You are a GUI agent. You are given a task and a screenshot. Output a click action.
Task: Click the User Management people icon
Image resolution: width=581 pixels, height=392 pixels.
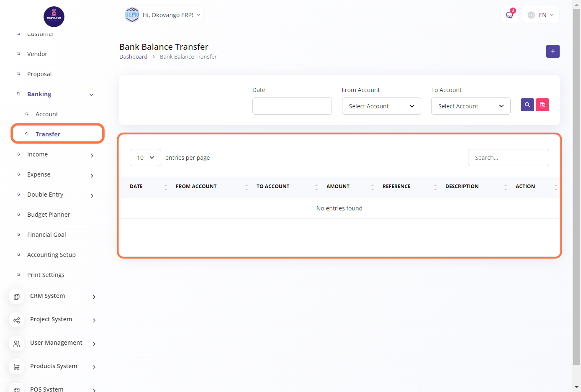17,343
